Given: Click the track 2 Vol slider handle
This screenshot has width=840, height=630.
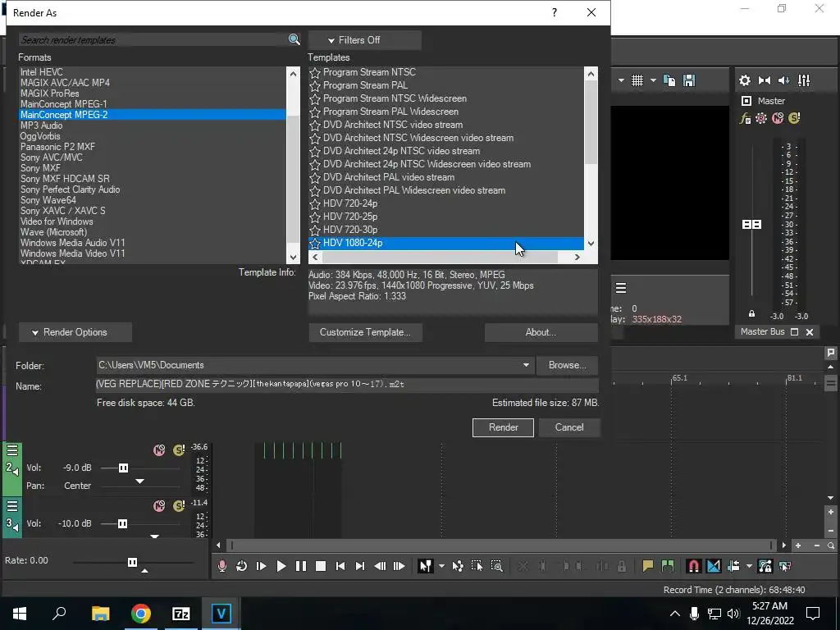Looking at the screenshot, I should coord(123,468).
